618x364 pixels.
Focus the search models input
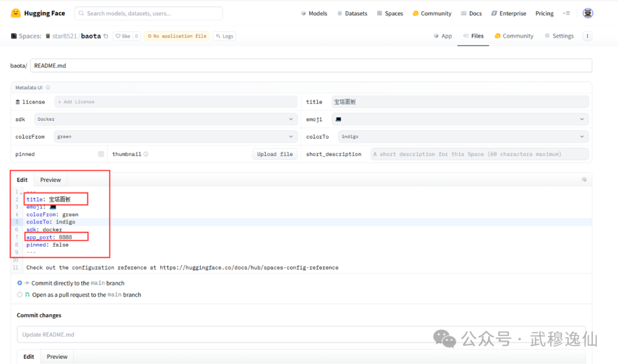coord(149,13)
